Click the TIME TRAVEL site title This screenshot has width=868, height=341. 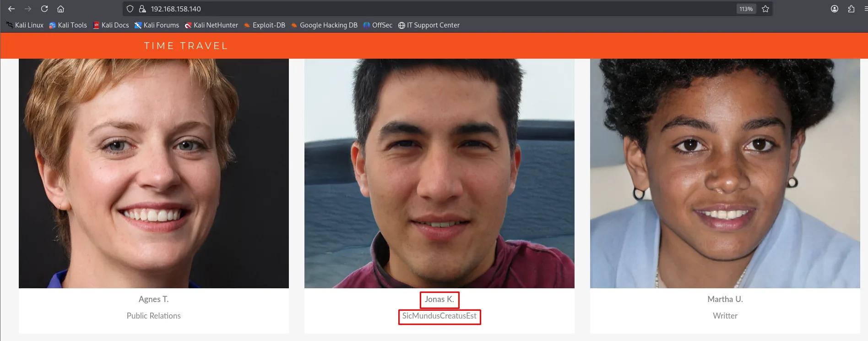[186, 46]
